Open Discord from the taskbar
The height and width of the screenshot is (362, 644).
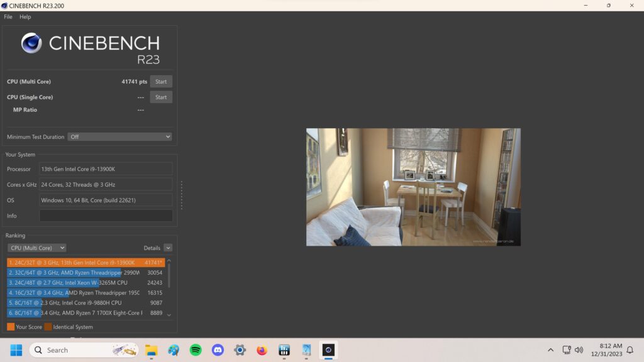218,350
